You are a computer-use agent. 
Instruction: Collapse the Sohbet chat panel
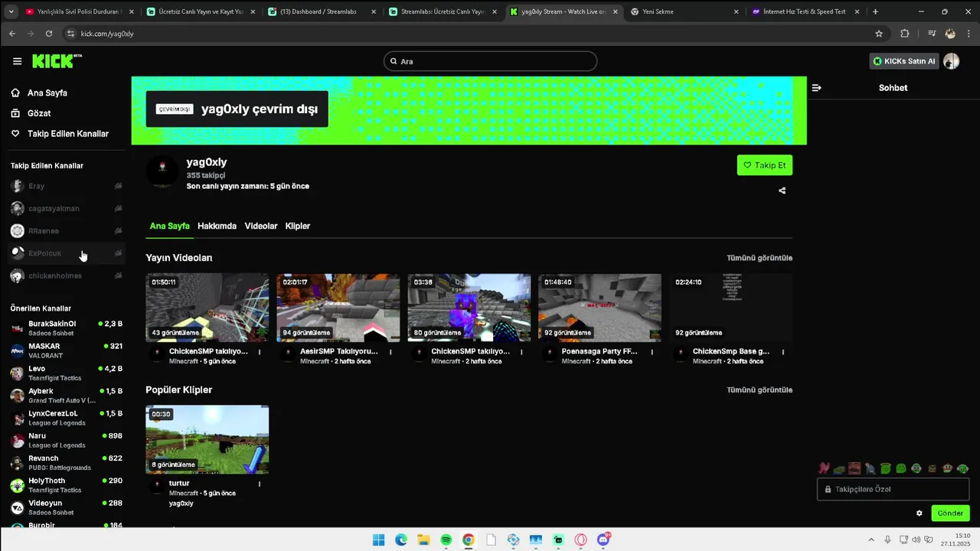point(816,88)
